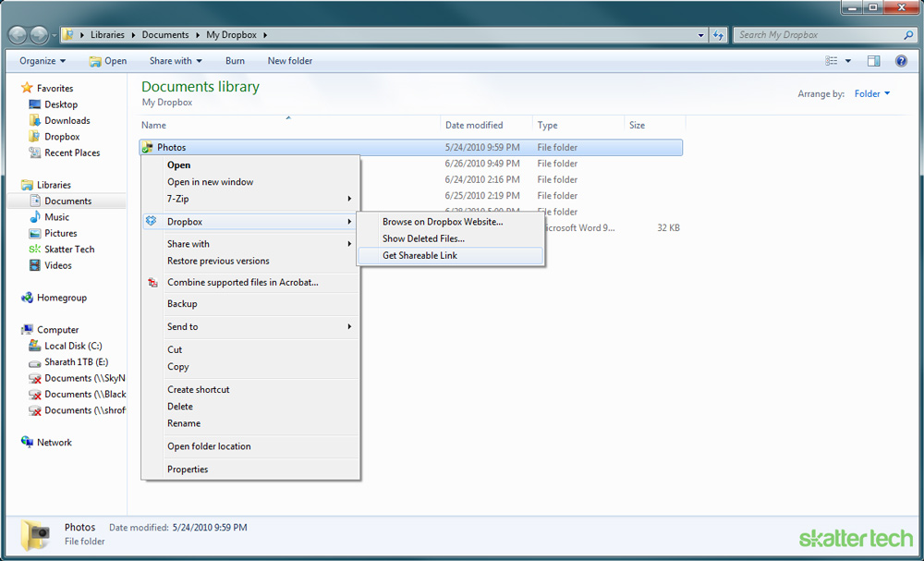Select Get Shareable Link from Dropbox submenu
924x561 pixels.
click(x=420, y=255)
